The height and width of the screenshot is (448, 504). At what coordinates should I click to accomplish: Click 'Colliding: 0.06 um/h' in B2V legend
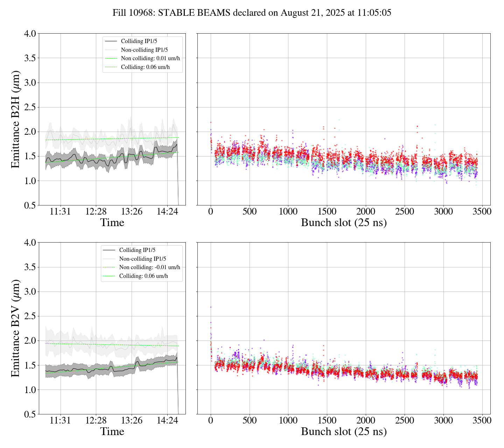143,276
